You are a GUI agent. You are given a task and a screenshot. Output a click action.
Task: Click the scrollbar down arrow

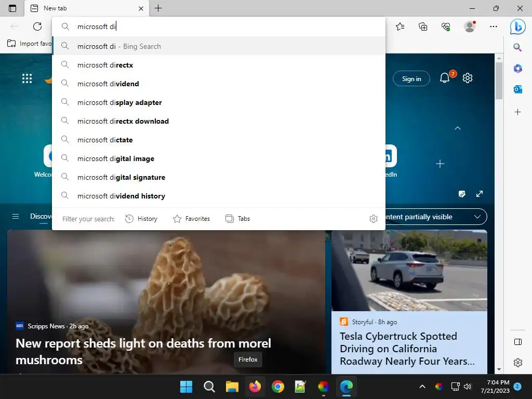pyautogui.click(x=499, y=369)
